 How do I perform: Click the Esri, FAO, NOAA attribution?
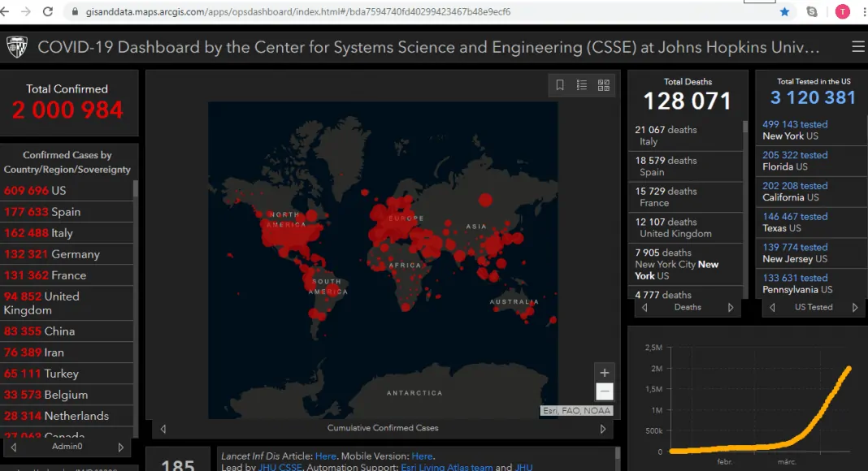[x=576, y=411]
